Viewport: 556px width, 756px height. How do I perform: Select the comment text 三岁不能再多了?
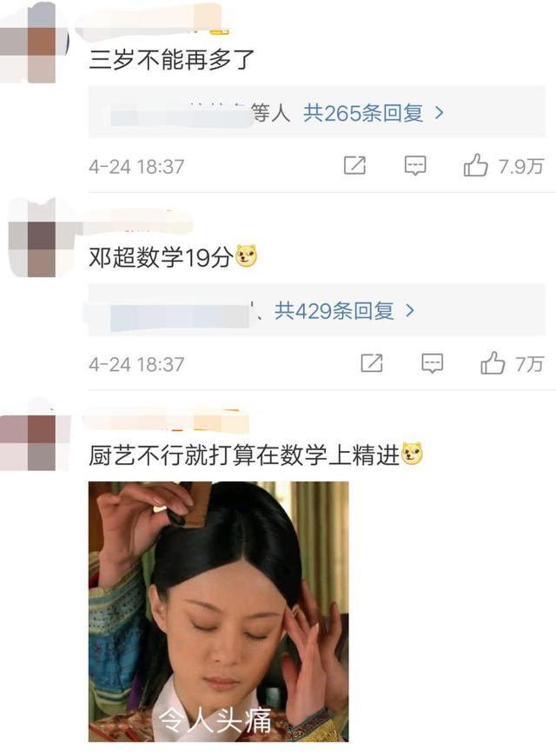coord(171,59)
